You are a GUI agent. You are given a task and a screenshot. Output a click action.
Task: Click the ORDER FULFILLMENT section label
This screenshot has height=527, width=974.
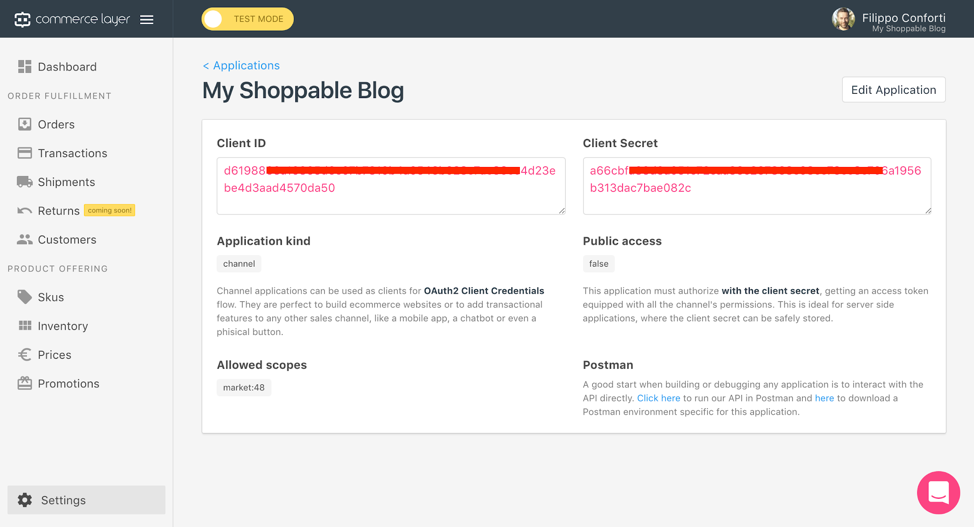coord(59,96)
